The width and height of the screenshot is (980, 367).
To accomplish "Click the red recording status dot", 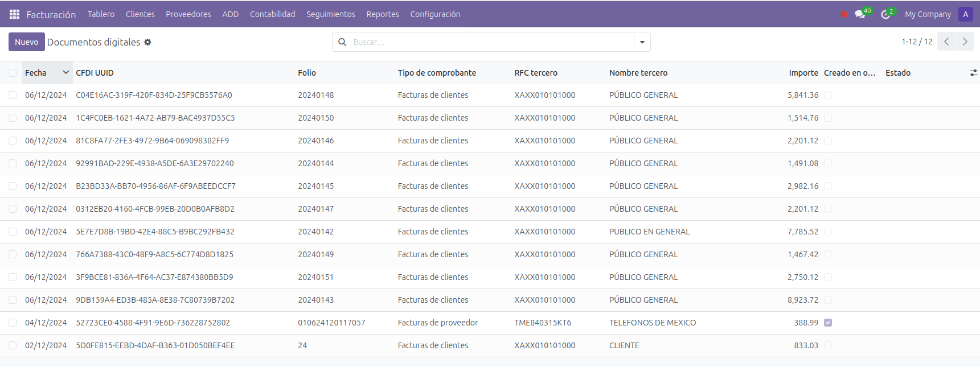I will coord(844,14).
